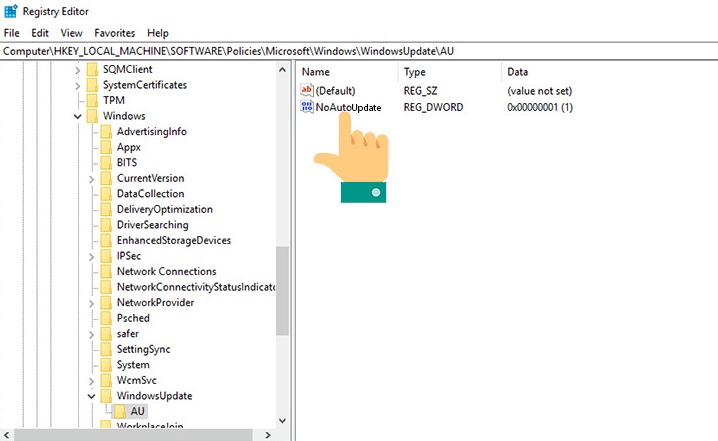
Task: Click the SQMClient folder icon
Action: (x=92, y=69)
